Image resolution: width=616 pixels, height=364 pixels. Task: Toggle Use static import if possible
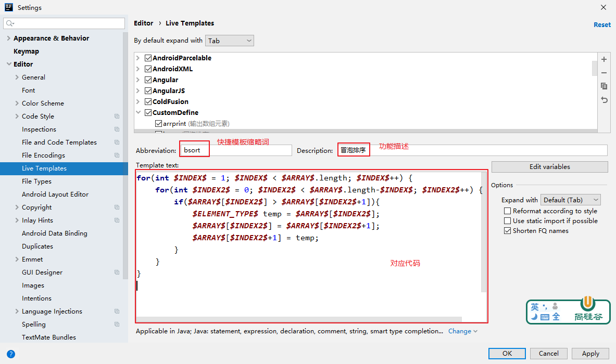[x=507, y=221]
